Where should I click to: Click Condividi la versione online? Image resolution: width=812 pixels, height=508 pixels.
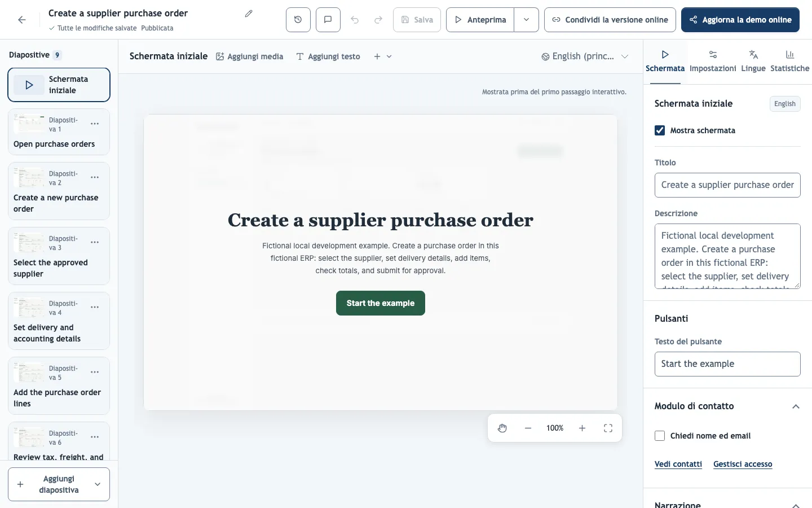(x=610, y=20)
